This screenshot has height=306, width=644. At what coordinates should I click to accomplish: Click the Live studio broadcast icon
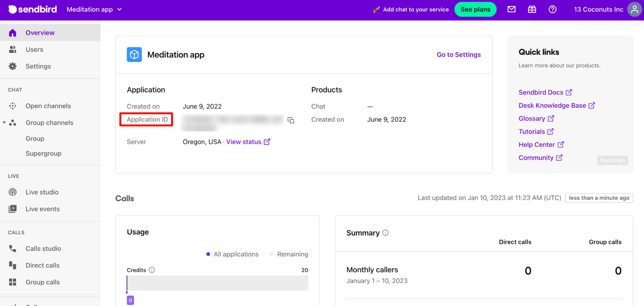pyautogui.click(x=13, y=192)
